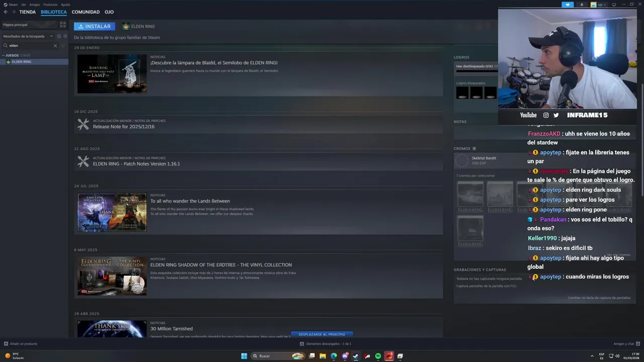
Task: Open The Vinyl Collection news thumbnail
Action: pos(112,276)
